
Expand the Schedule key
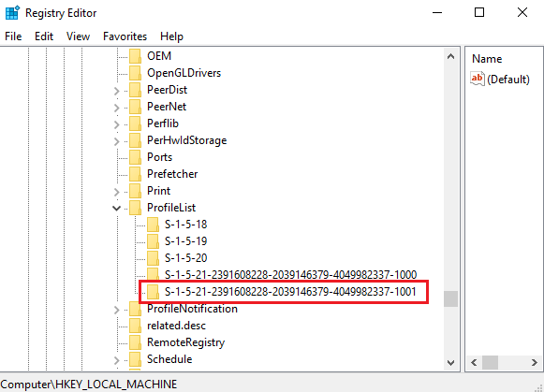pyautogui.click(x=116, y=360)
